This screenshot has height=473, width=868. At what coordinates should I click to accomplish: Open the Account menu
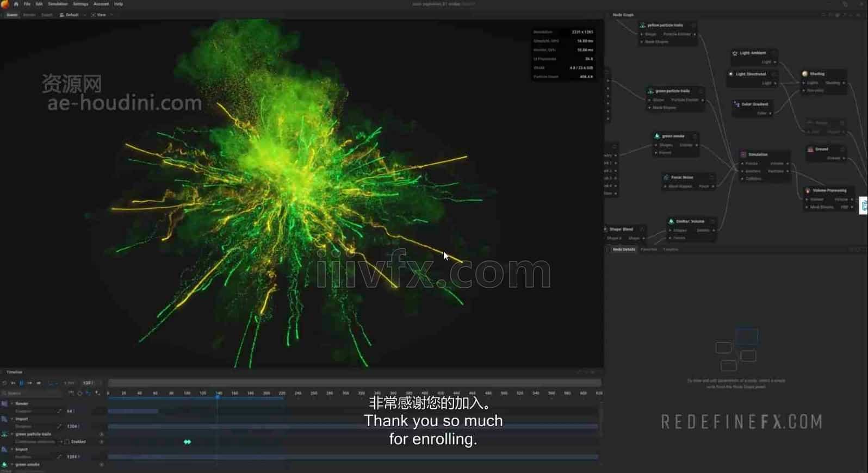tap(101, 4)
